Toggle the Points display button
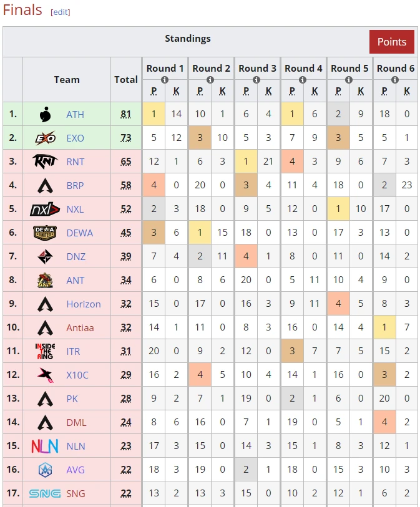 coord(392,42)
